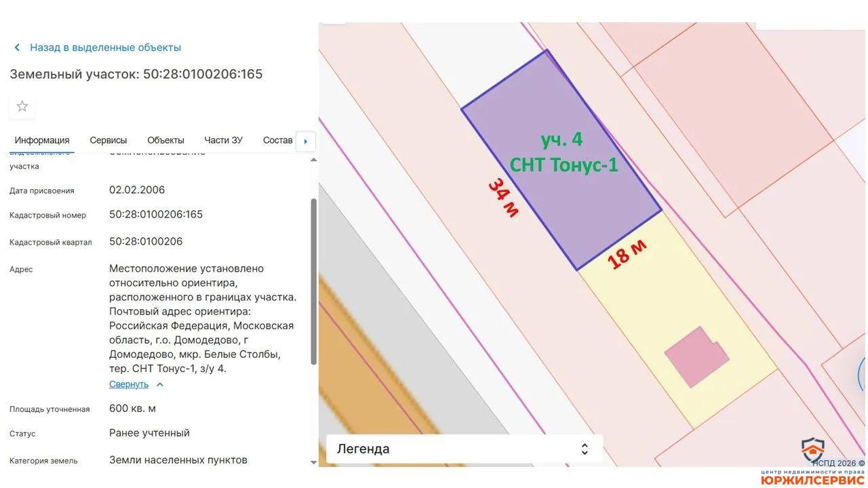
Task: Add parcel to favorites with star icon
Action: [x=22, y=106]
